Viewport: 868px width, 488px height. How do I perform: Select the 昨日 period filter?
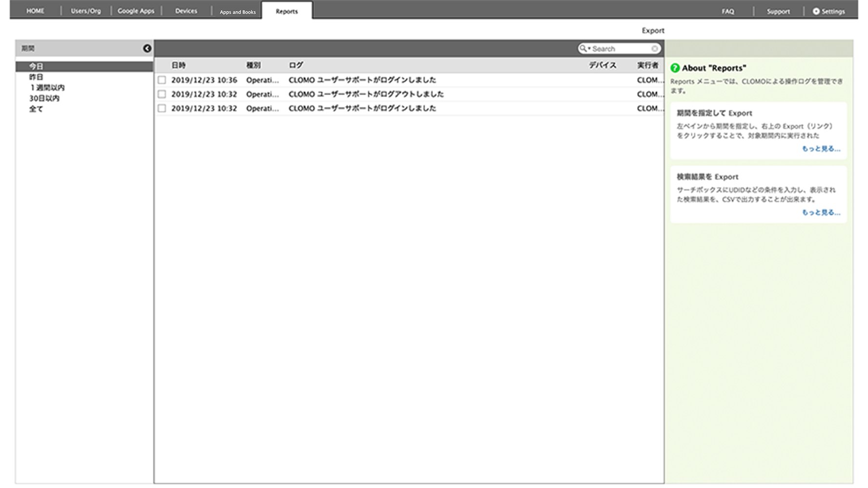pos(36,77)
